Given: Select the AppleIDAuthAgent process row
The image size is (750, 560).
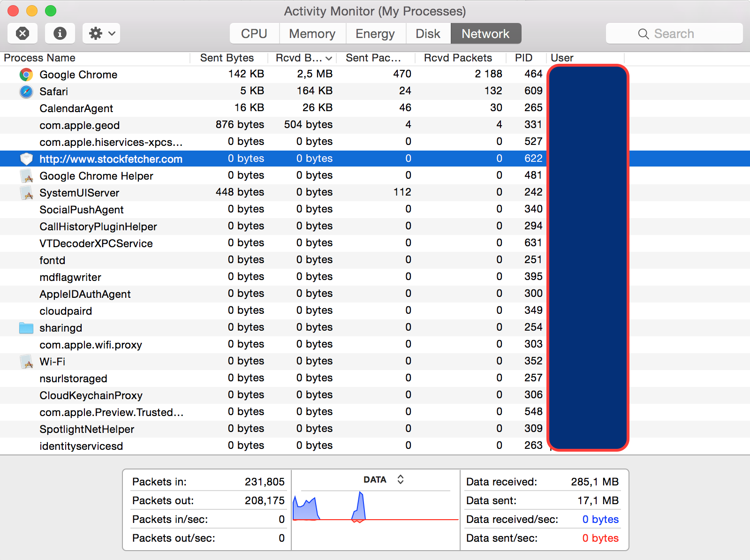Looking at the screenshot, I should point(375,294).
